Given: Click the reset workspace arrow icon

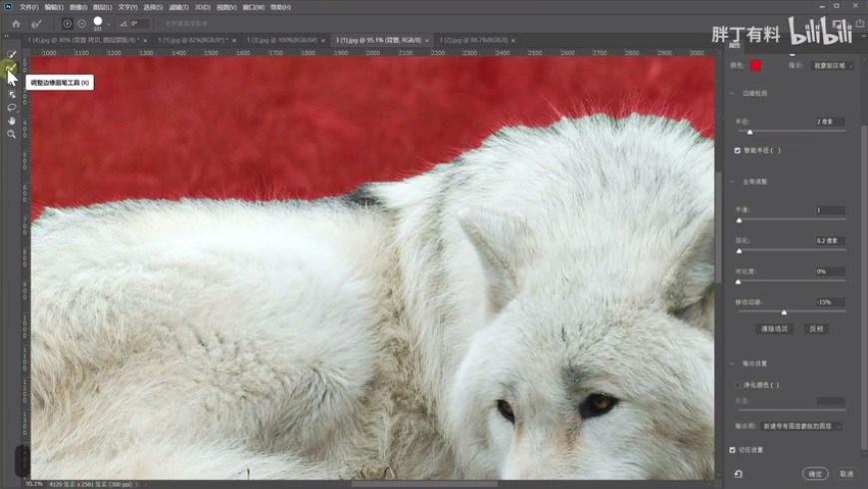Looking at the screenshot, I should (x=737, y=473).
